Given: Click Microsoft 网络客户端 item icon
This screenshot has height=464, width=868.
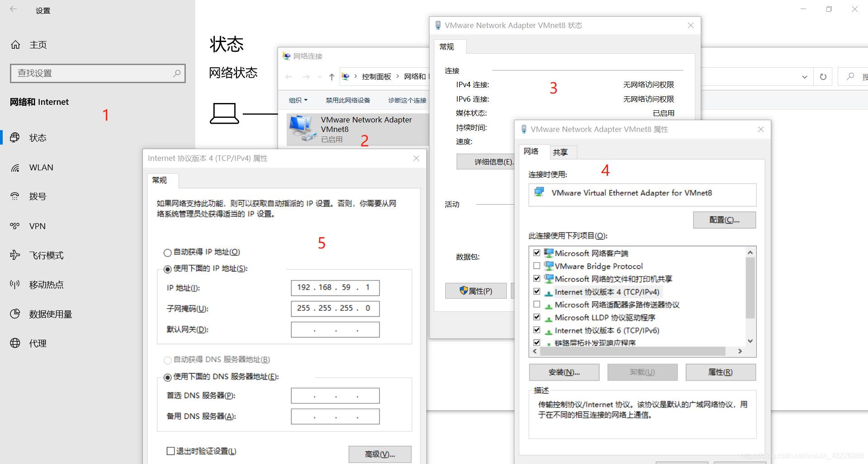Looking at the screenshot, I should (548, 253).
